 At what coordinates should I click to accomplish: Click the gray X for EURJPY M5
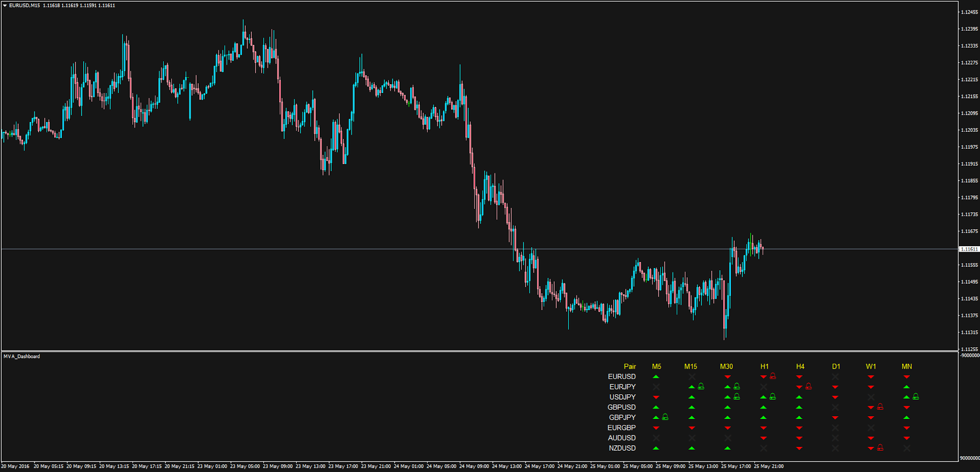[656, 387]
